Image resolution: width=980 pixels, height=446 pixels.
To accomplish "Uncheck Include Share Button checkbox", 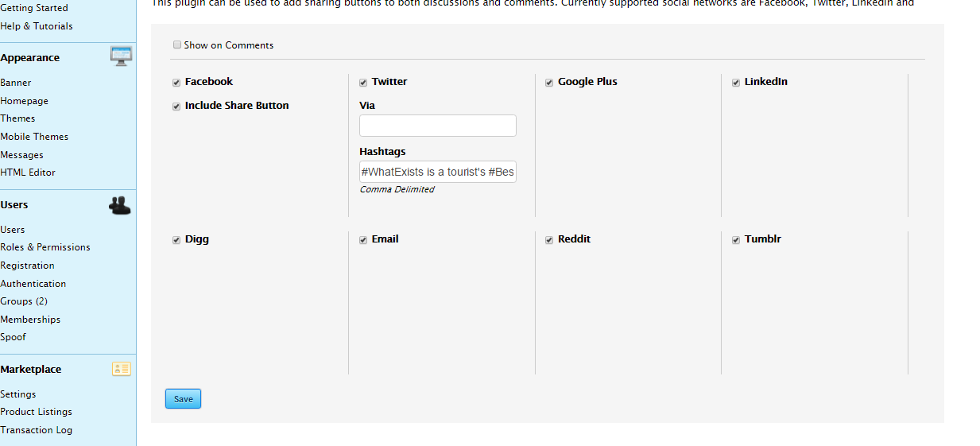I will [176, 107].
